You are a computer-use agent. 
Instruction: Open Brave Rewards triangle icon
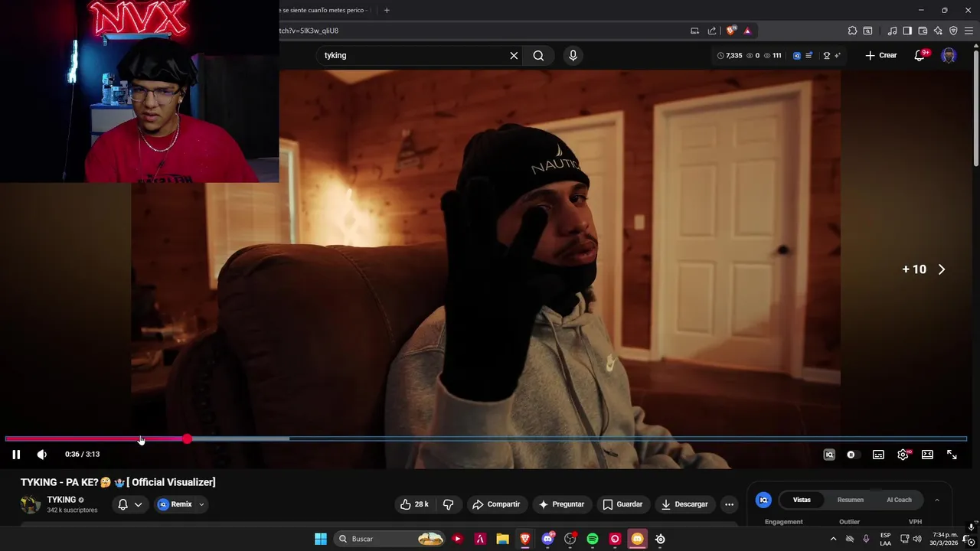(x=747, y=31)
